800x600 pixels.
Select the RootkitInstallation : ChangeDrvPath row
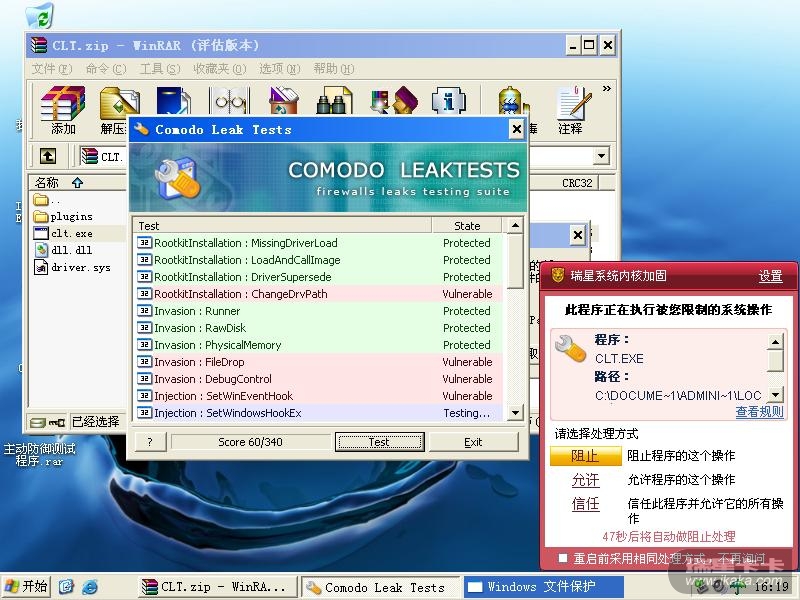tap(319, 294)
